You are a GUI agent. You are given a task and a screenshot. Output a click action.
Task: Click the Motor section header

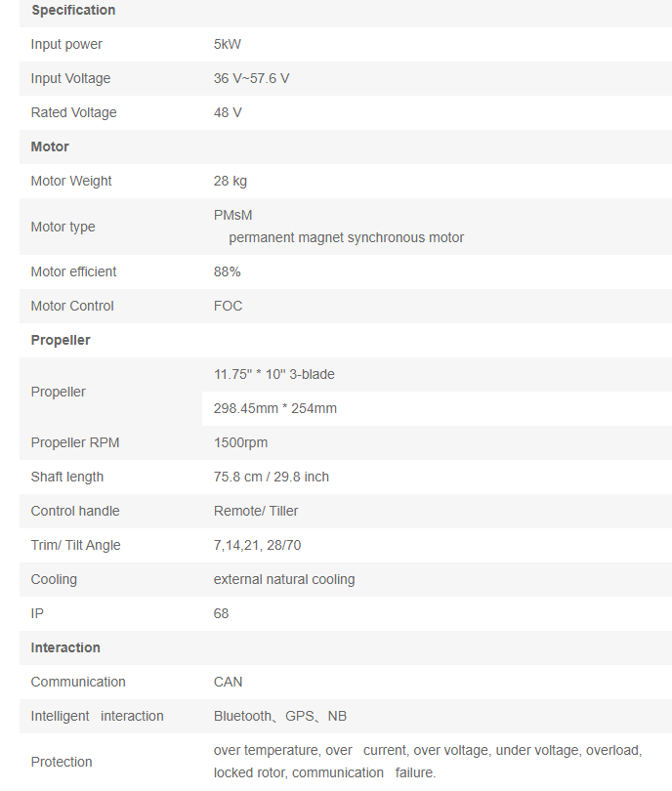point(50,146)
